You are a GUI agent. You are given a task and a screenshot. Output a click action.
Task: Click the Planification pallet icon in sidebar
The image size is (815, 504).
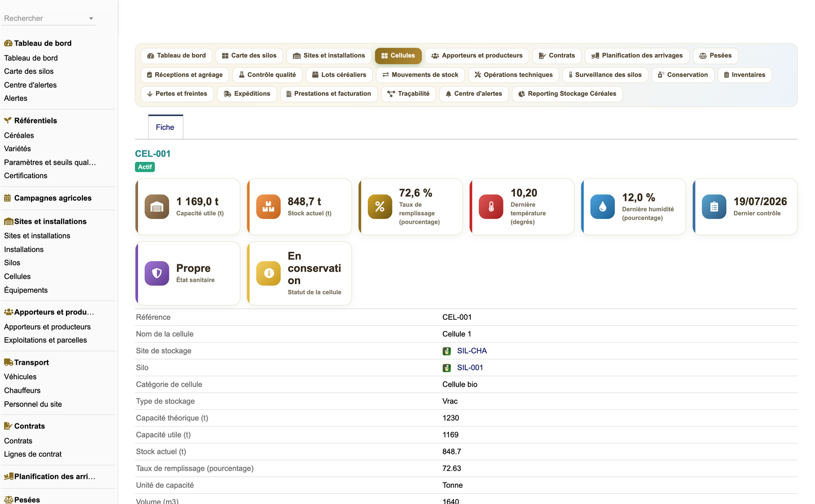(8, 476)
